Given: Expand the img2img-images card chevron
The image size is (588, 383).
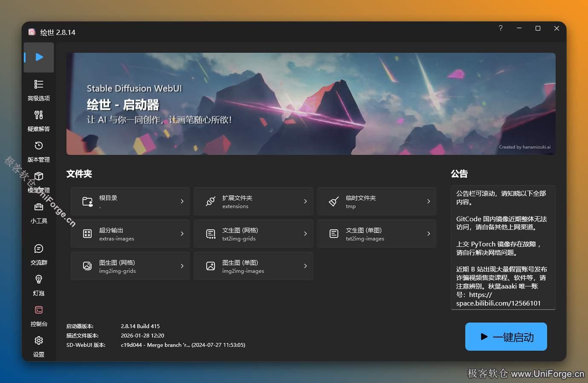Looking at the screenshot, I should 306,266.
